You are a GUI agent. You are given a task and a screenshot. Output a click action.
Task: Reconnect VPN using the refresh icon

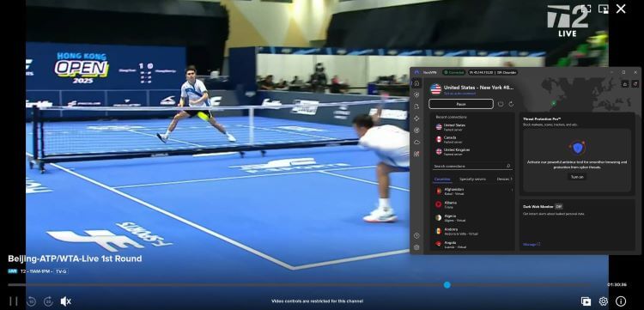[511, 104]
